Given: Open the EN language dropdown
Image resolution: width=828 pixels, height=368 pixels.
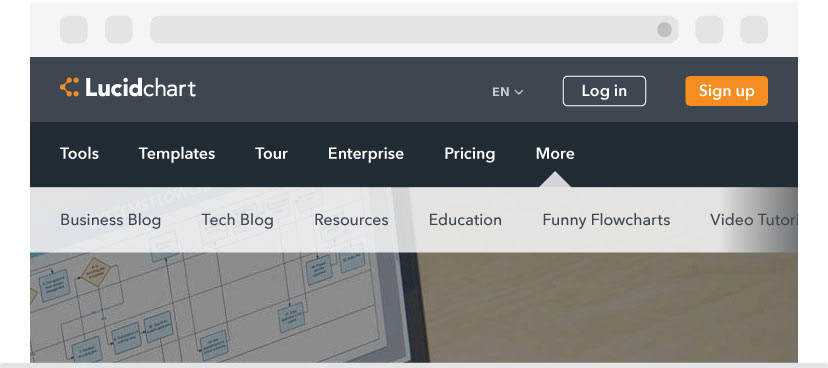Looking at the screenshot, I should 507,92.
